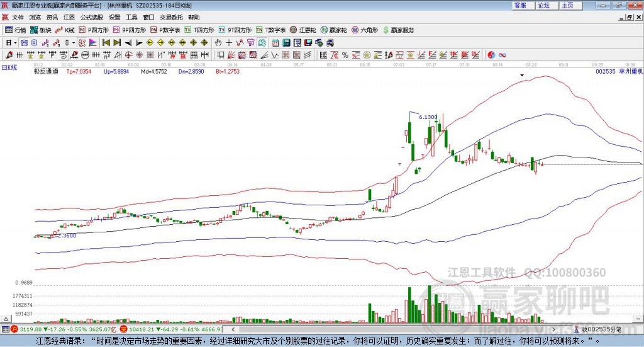Viewport: 644px width, 347px height.
Task: Click the red floppy save icon
Action: 308,43
